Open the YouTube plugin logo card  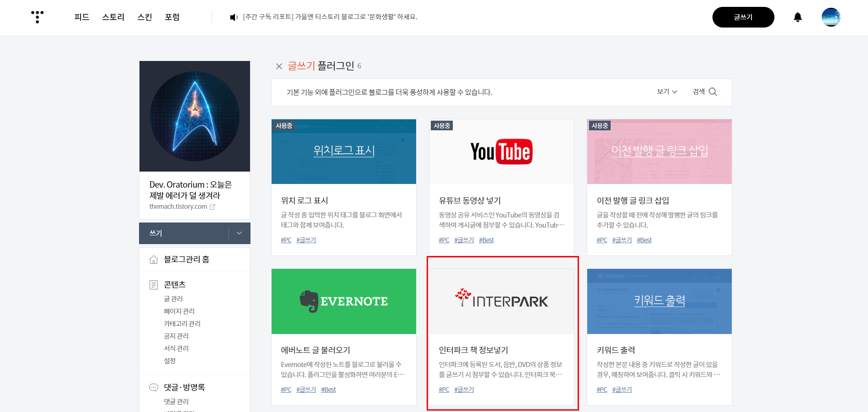coord(501,152)
